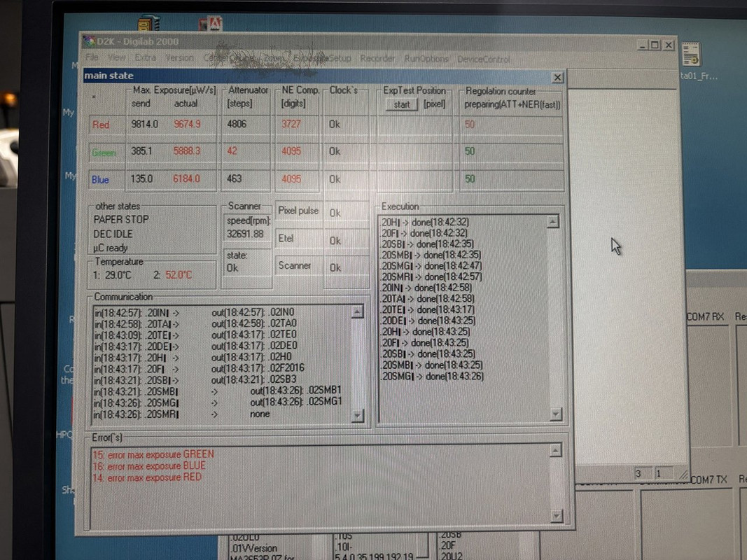Viewport: 747px width, 560px height.
Task: Click the 'DEC IDLE' state text
Action: 113,234
